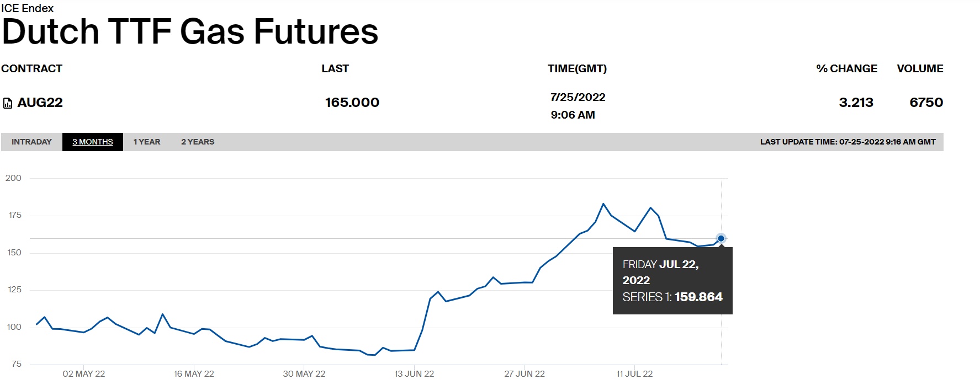Switch to the 2 YEARS view
Screen dimensions: 980x385
point(198,142)
